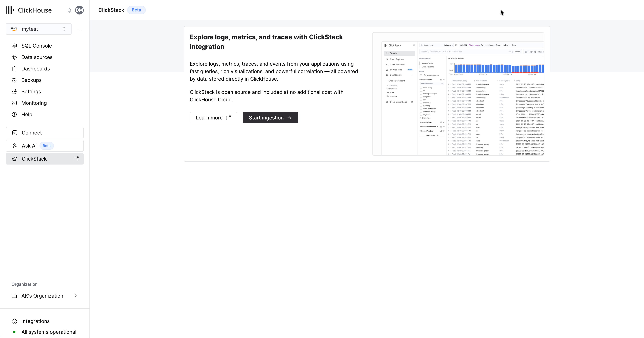644x338 pixels.
Task: Click the ClickHouse logo icon
Action: (x=10, y=10)
